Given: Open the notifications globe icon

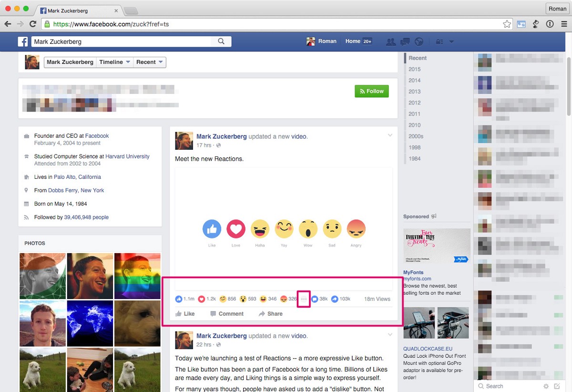Looking at the screenshot, I should [x=419, y=41].
